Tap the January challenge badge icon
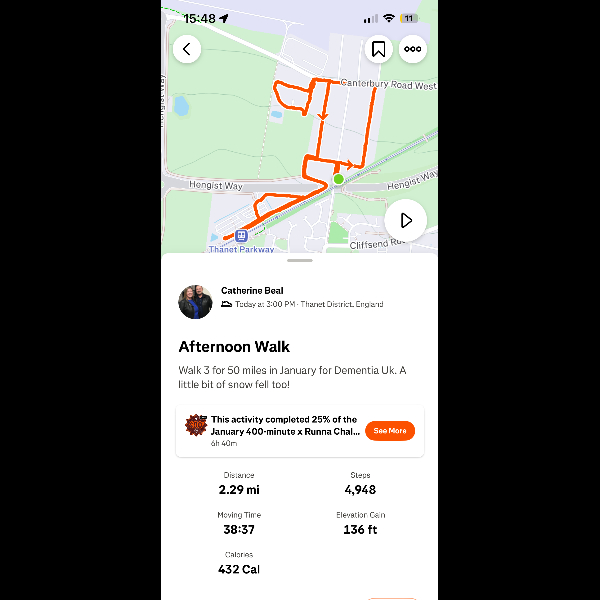600x600 pixels. point(196,425)
